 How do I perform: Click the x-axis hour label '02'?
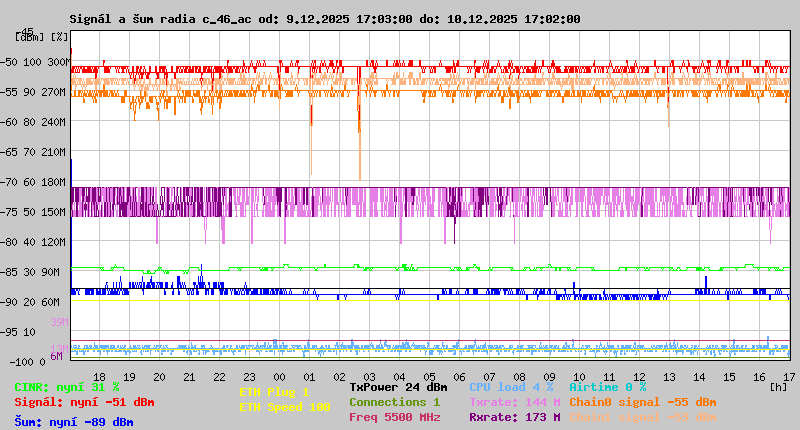[339, 377]
